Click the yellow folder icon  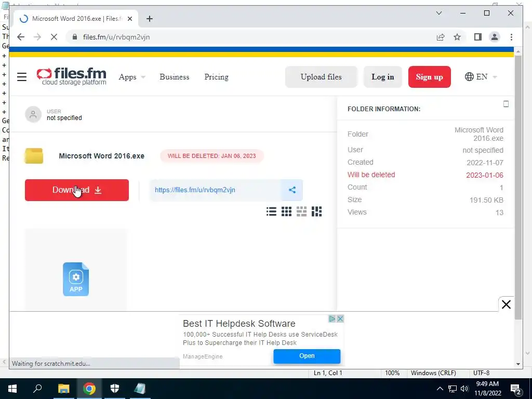[34, 156]
